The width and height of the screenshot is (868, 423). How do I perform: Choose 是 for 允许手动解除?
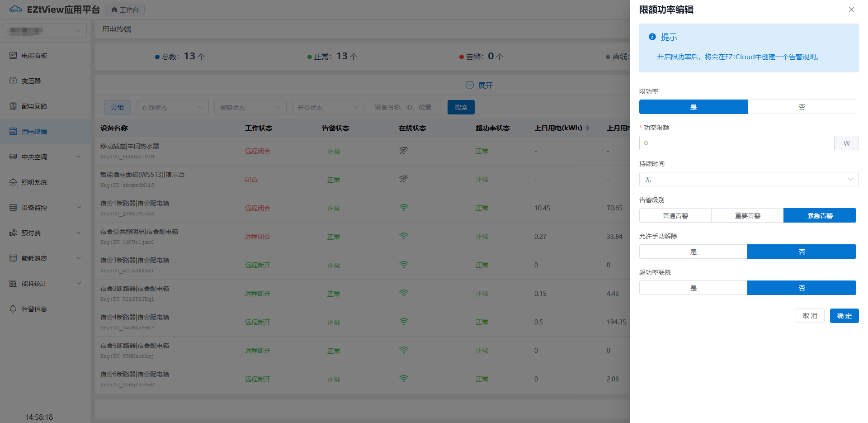(x=693, y=252)
